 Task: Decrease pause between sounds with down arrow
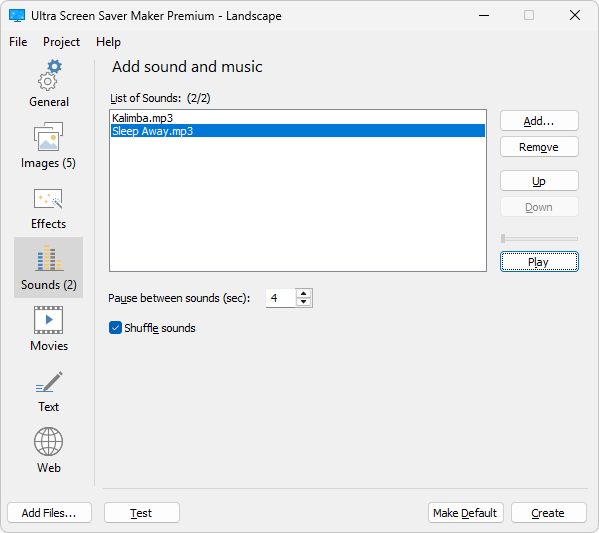304,302
